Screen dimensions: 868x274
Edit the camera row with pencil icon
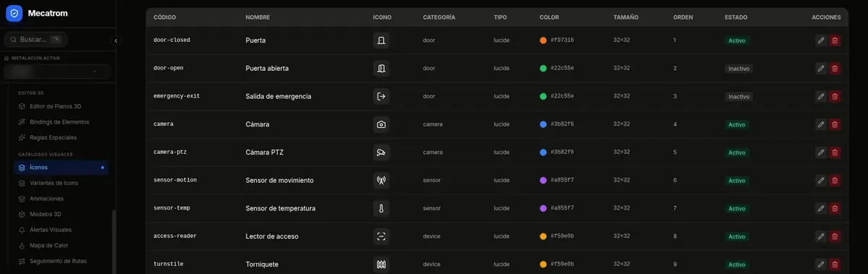(821, 124)
